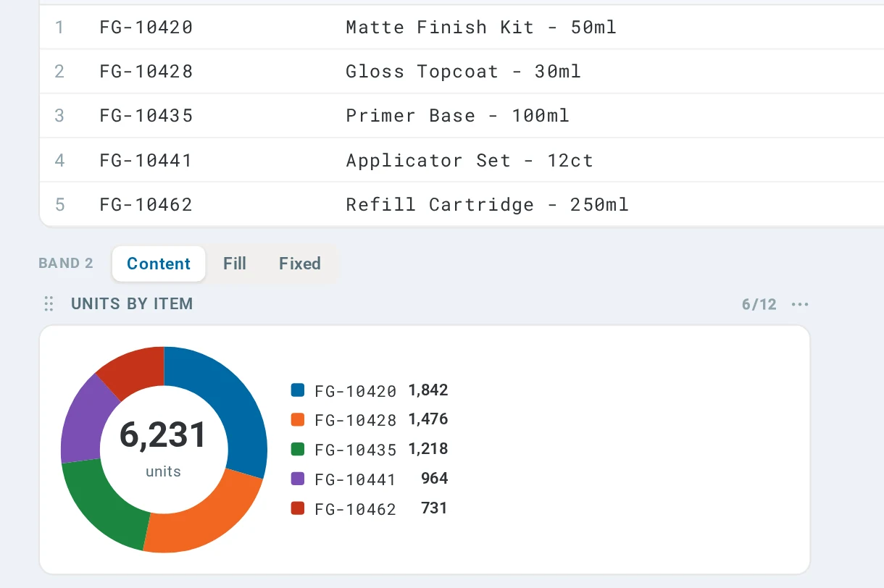Image resolution: width=884 pixels, height=588 pixels.
Task: Select the green FG-10435 legend swatch
Action: click(297, 449)
